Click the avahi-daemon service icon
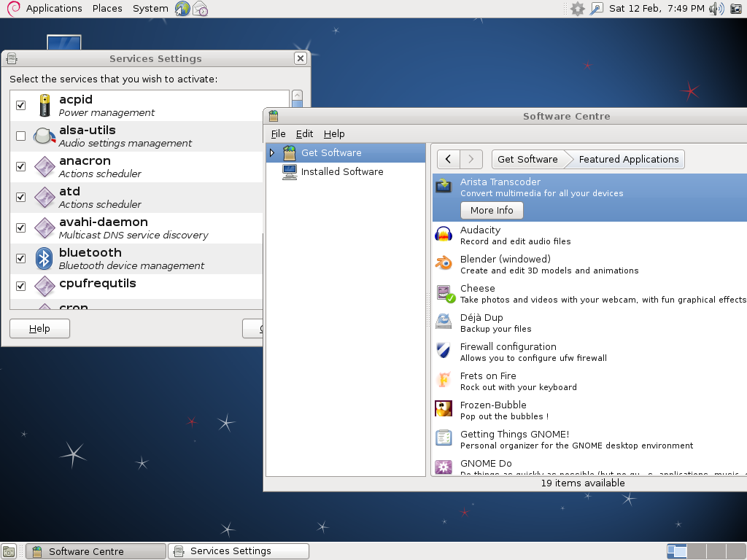 tap(44, 227)
